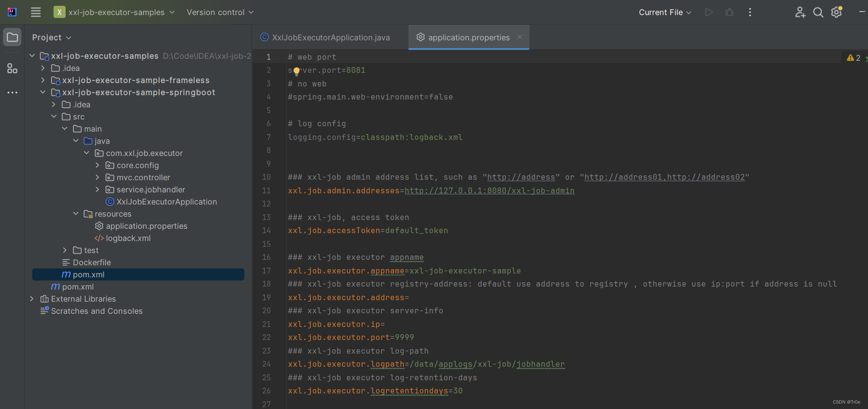Show more tool windows ellipsis
This screenshot has width=868, height=409.
[x=12, y=92]
